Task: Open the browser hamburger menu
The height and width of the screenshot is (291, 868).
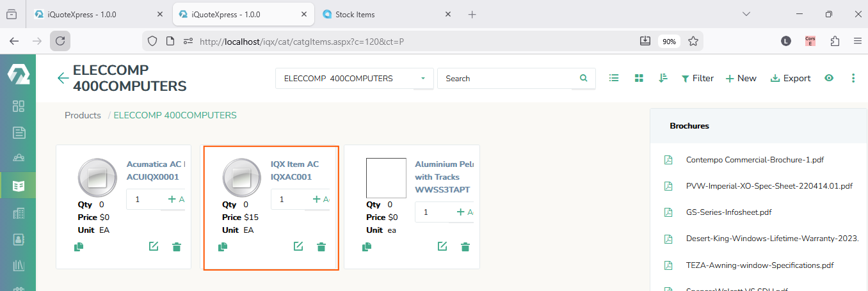Action: pyautogui.click(x=858, y=41)
